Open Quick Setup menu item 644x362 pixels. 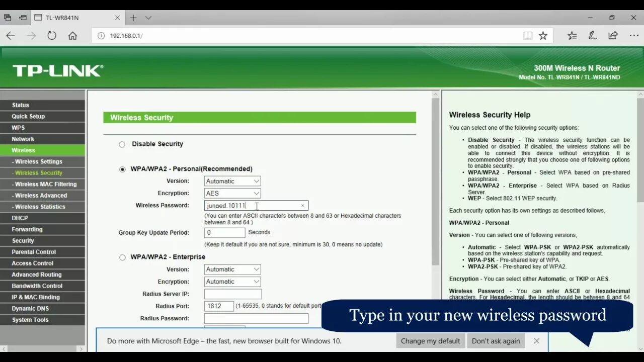(42, 116)
